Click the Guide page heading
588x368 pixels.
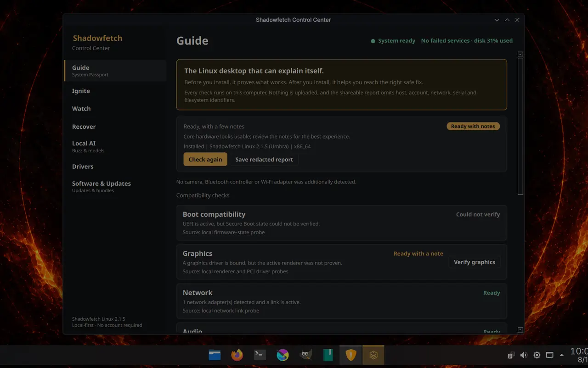click(192, 40)
